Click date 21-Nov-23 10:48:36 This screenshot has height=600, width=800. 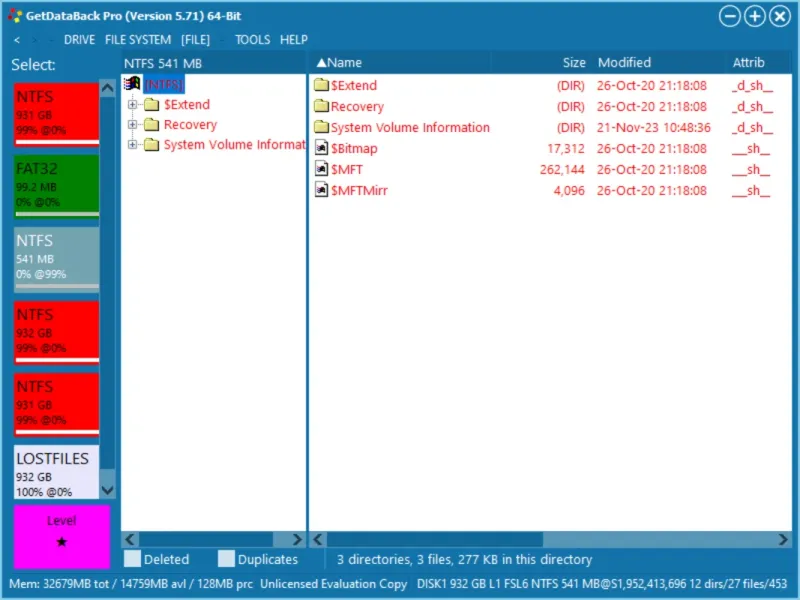click(x=654, y=128)
